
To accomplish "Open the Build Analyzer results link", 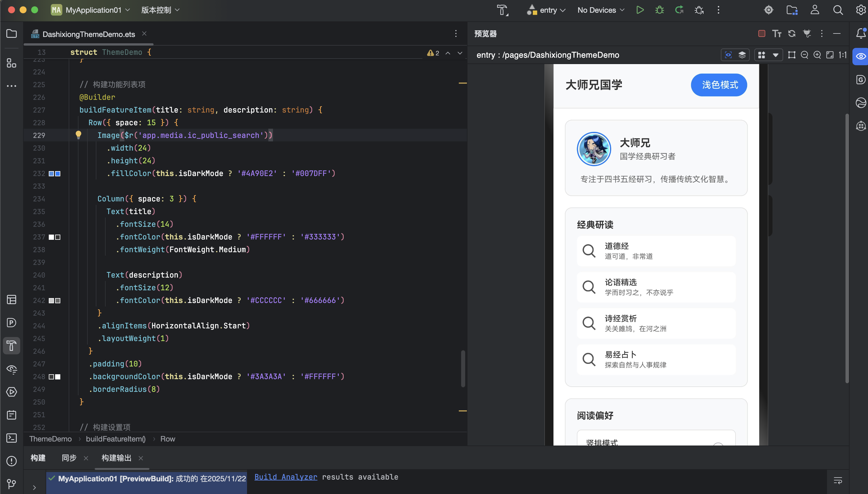I will coord(285,477).
